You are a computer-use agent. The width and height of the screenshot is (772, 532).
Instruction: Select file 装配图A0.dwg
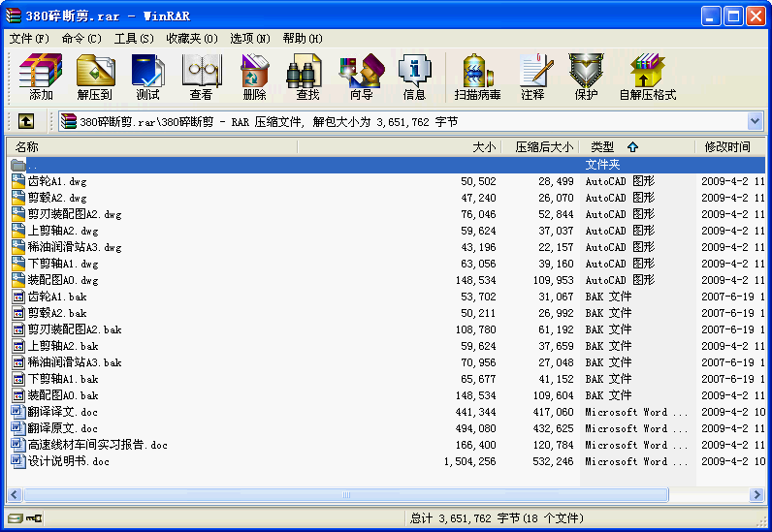pyautogui.click(x=63, y=280)
